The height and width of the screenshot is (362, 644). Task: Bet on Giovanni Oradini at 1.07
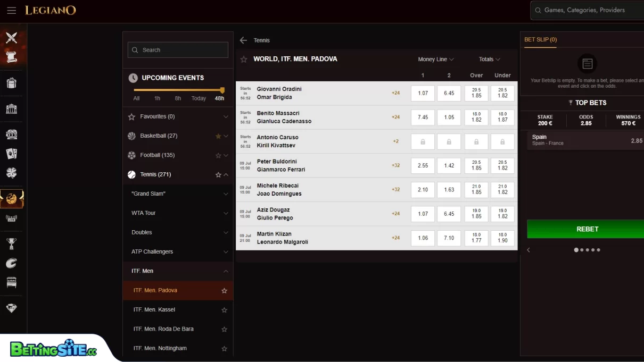423,94
